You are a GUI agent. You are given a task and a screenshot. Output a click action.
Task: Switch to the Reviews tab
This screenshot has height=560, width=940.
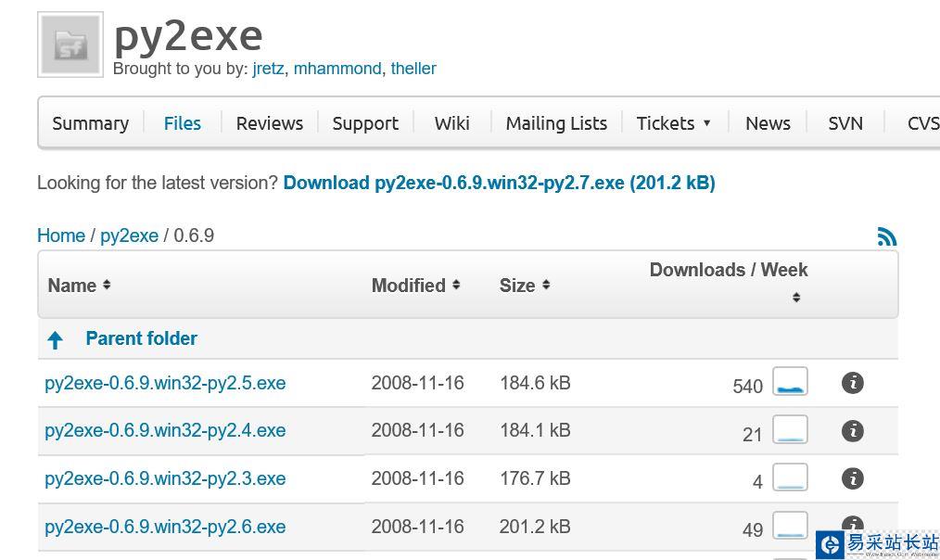tap(269, 123)
